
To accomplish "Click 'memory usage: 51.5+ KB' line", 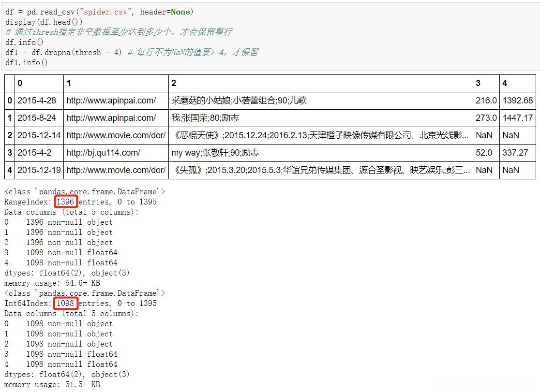I will (x=52, y=384).
